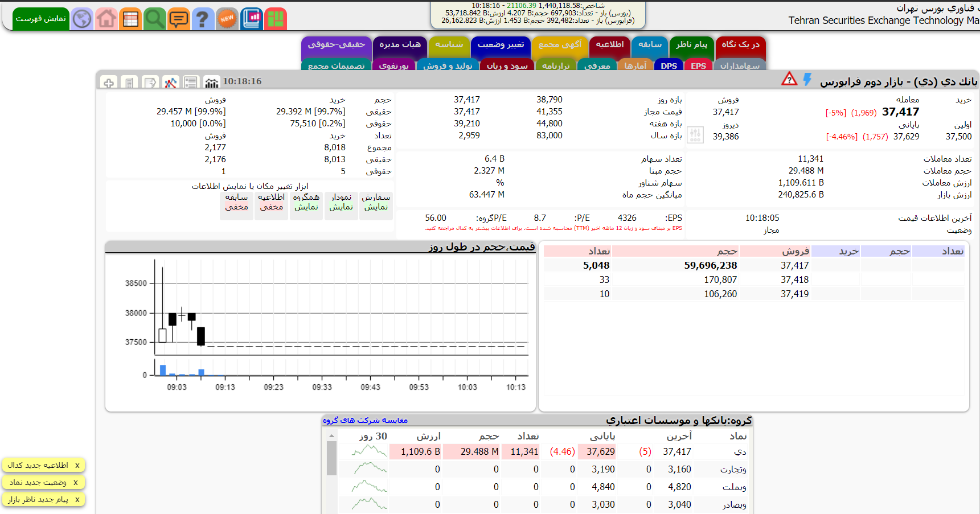Click the red warning triangle icon
This screenshot has width=980, height=514.
[x=789, y=79]
